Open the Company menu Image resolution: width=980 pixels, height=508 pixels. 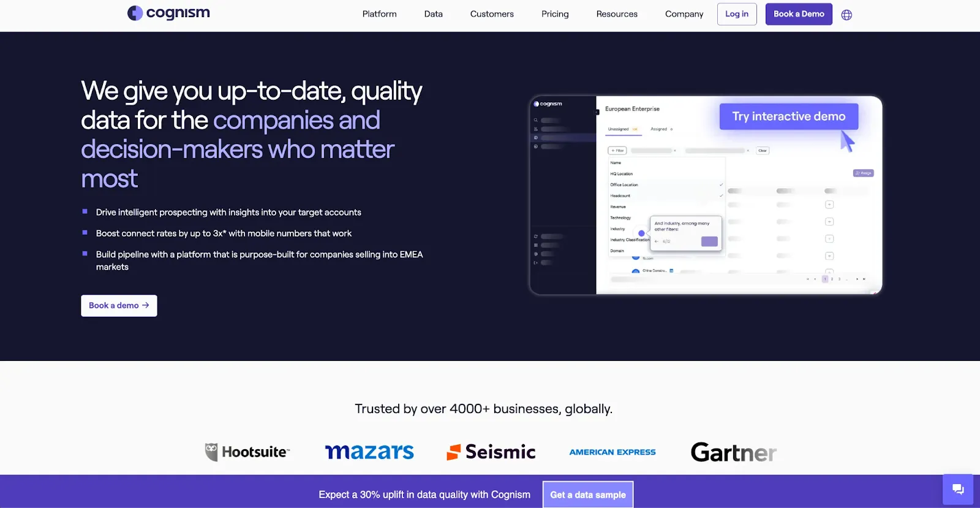684,14
